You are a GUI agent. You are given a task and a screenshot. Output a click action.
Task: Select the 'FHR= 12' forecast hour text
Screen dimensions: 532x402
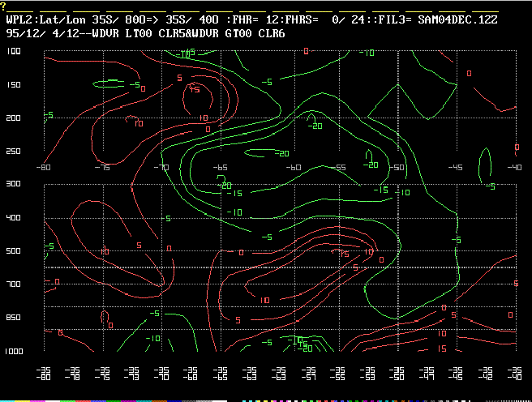[x=253, y=19]
